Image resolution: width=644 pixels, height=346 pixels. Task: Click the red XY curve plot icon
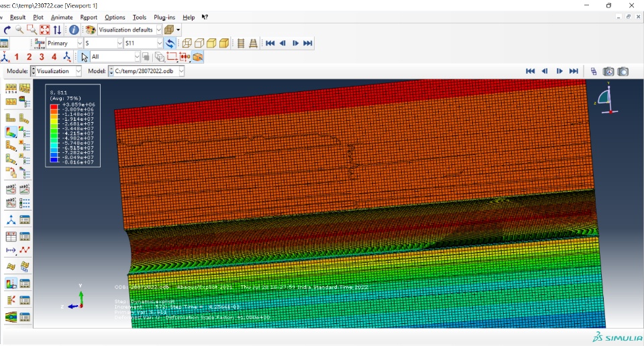tap(25, 250)
